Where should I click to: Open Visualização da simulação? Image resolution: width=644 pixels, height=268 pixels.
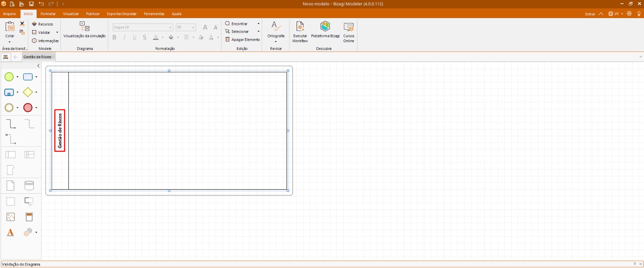(85, 31)
